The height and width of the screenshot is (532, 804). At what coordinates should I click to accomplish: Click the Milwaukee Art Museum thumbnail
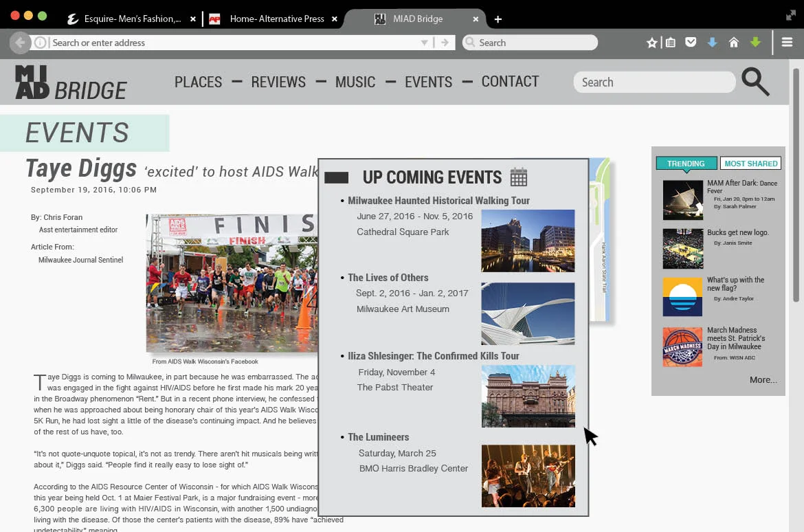[528, 313]
